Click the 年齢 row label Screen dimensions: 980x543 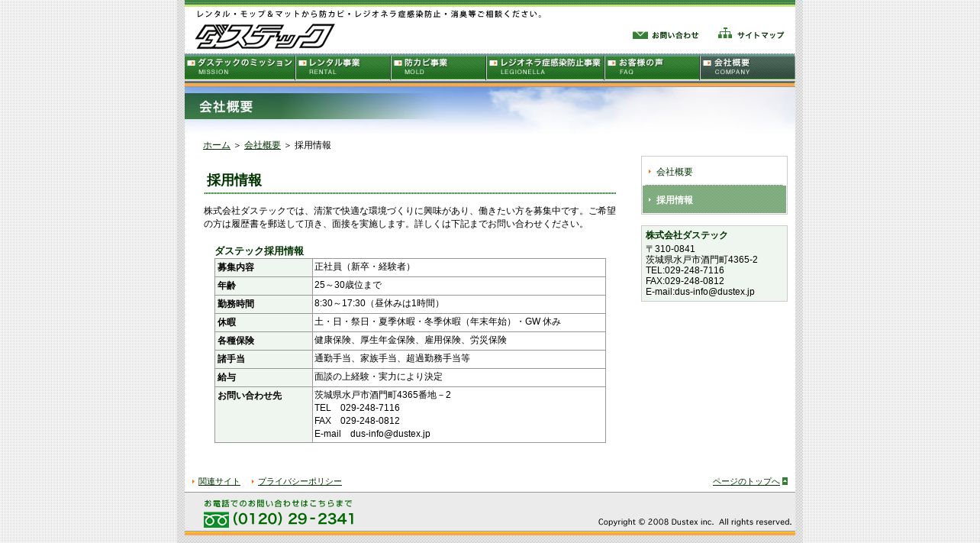263,286
